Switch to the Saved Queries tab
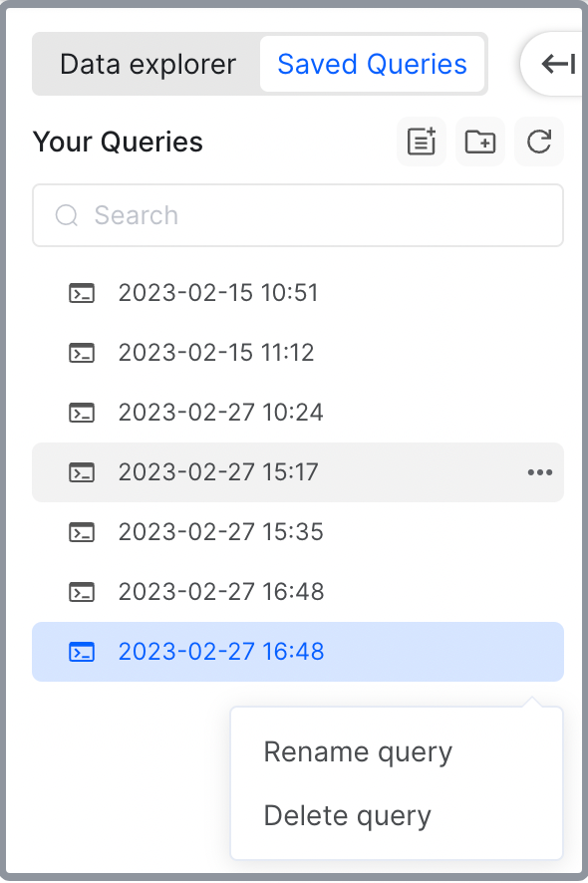Screen dimensions: 588x883 coord(373,64)
